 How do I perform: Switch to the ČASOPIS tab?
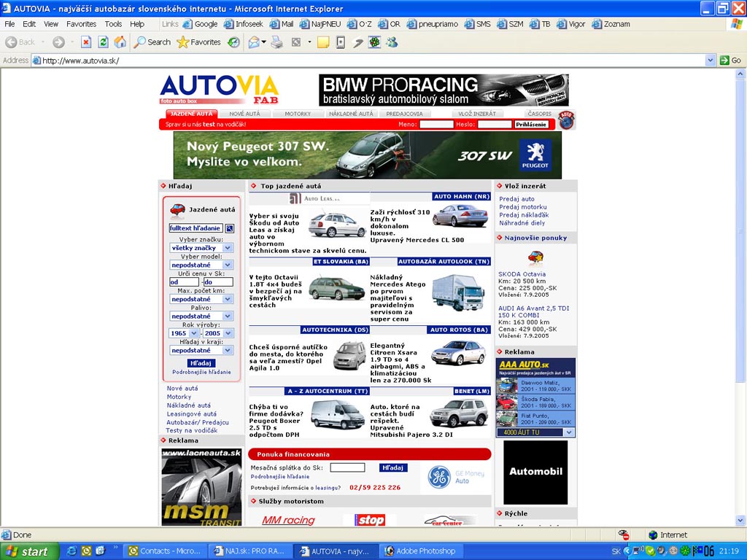(x=540, y=114)
